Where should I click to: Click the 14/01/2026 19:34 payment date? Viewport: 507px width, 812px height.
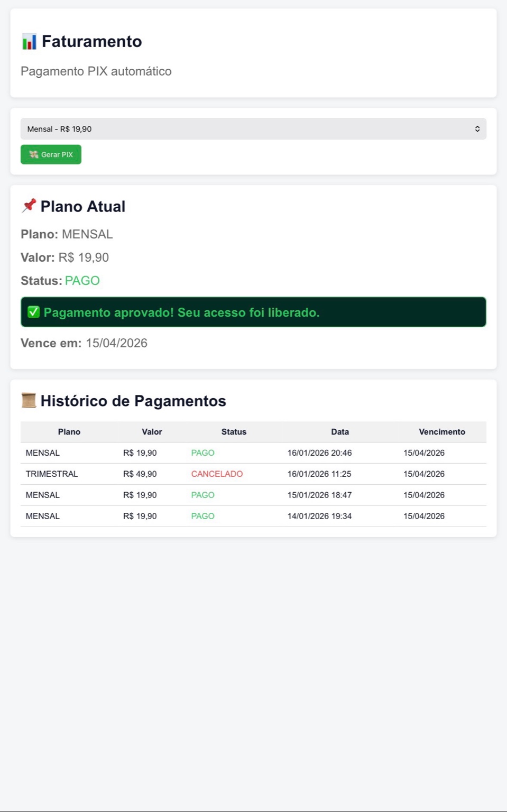coord(319,516)
